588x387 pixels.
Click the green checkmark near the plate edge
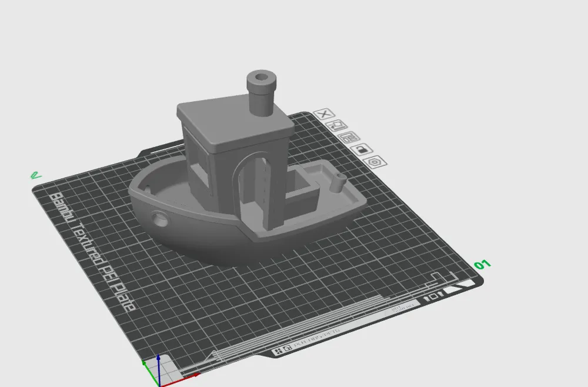pyautogui.click(x=35, y=174)
